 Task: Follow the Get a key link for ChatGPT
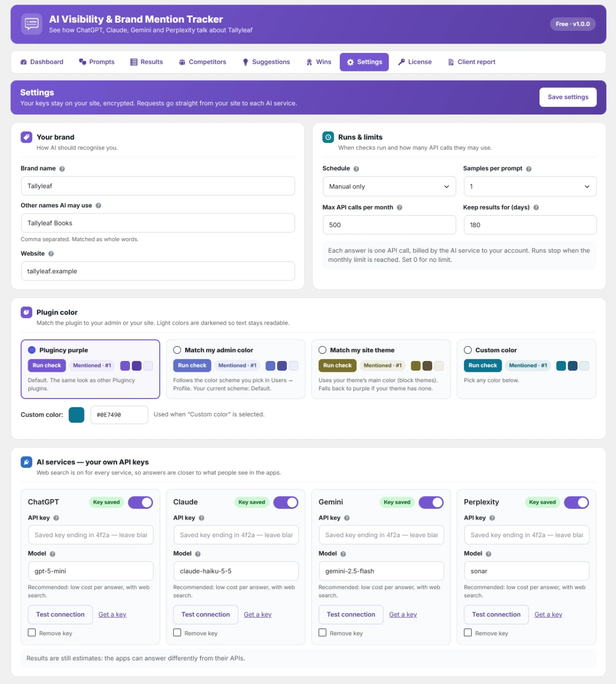point(112,615)
